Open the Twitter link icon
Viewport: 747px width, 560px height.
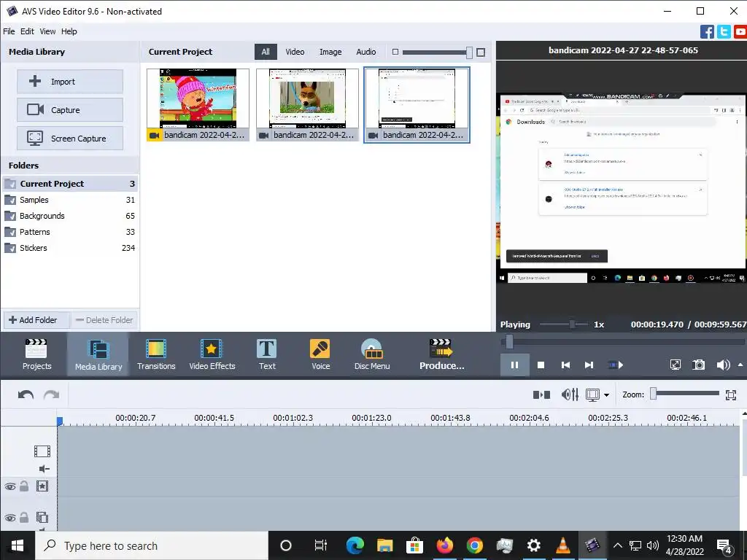(x=724, y=32)
